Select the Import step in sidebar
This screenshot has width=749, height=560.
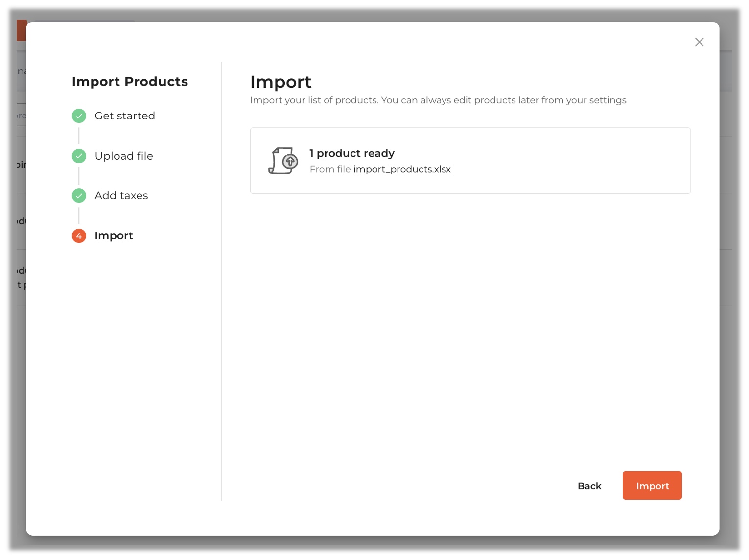click(114, 236)
